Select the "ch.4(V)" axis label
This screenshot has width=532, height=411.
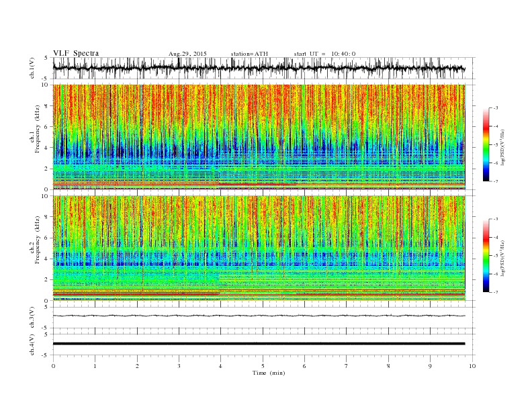(x=32, y=345)
